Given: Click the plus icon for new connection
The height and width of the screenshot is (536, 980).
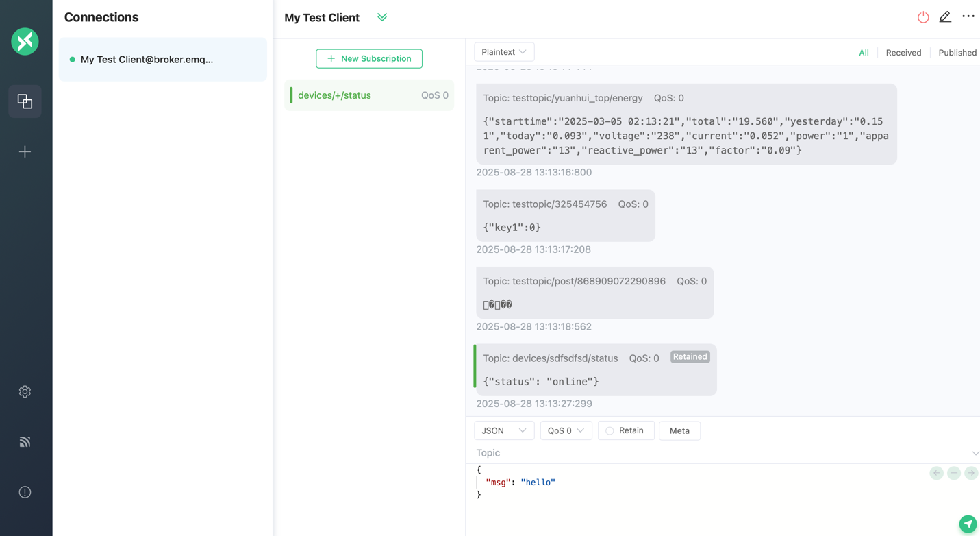Looking at the screenshot, I should click(25, 151).
